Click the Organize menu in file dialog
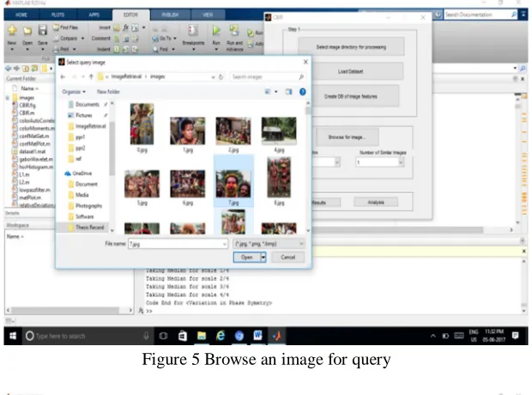Screen dimensions: 532x395 (x=74, y=92)
